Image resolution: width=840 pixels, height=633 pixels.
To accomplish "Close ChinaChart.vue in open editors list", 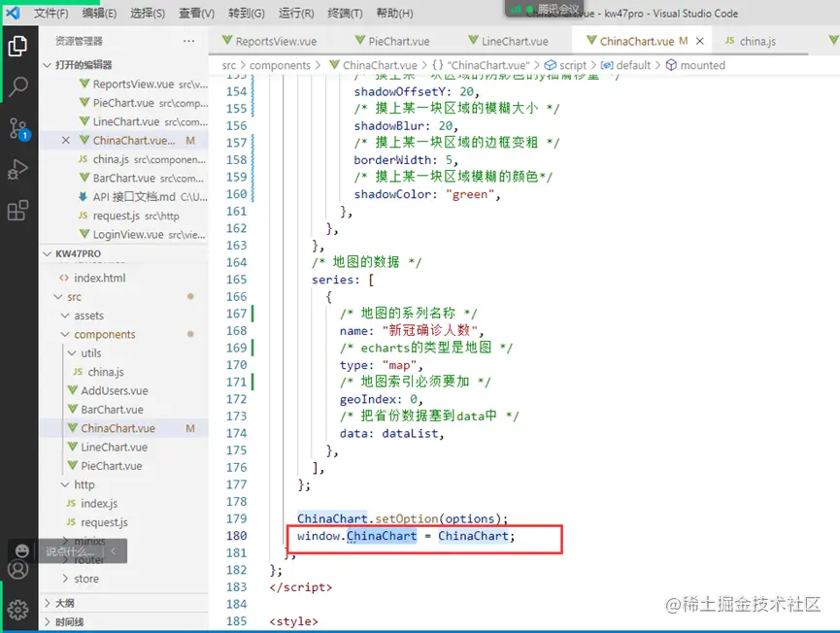I will pos(65,141).
